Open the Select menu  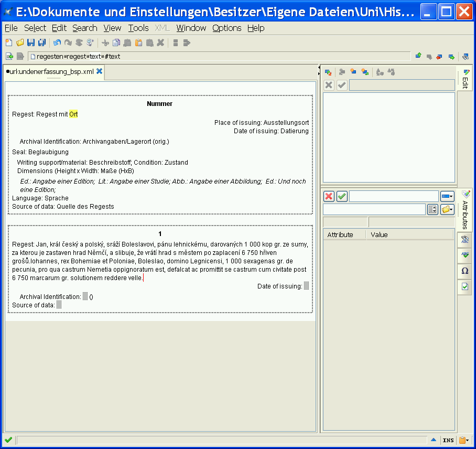click(35, 28)
